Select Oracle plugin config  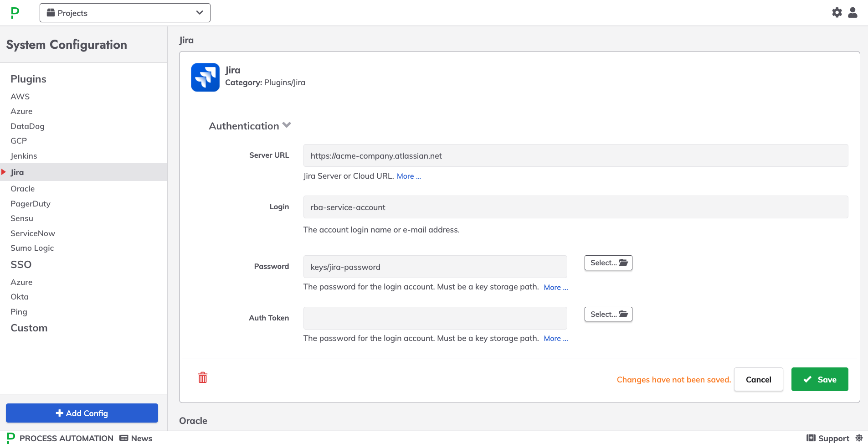(x=22, y=189)
